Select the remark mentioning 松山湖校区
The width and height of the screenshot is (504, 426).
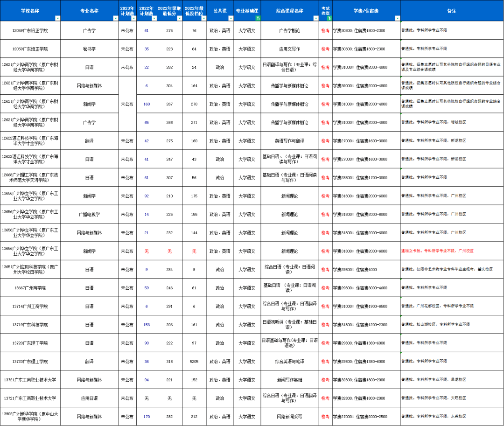452,324
